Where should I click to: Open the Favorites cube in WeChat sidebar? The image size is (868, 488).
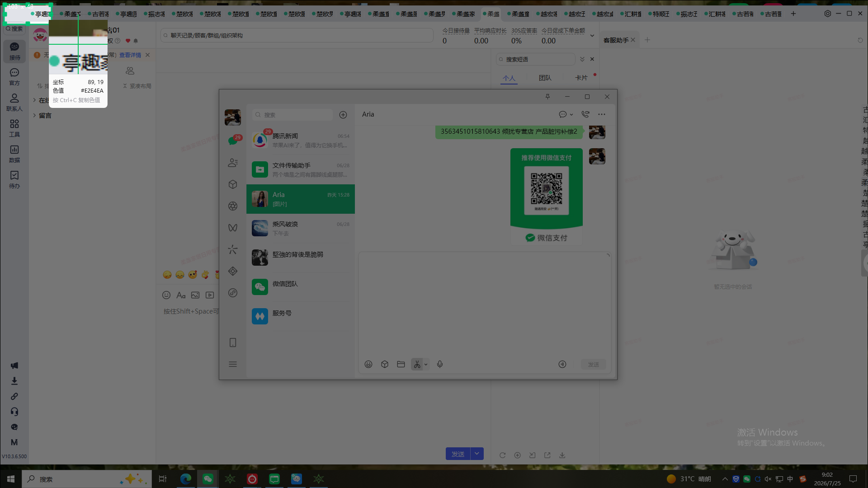click(233, 184)
